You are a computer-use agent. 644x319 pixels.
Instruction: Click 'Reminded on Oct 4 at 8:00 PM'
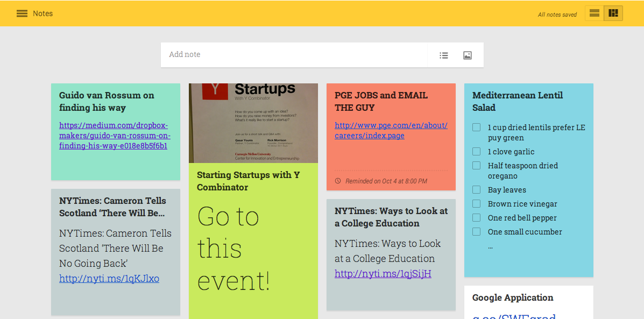pyautogui.click(x=386, y=181)
